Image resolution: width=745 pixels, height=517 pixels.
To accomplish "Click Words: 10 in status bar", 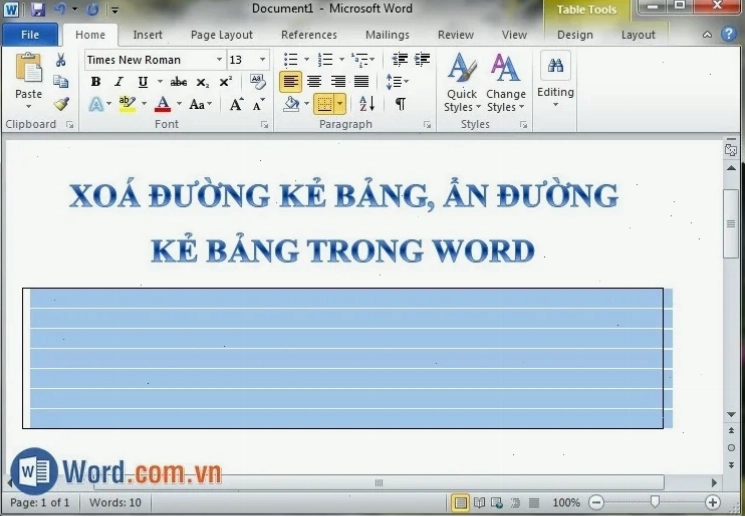I will pyautogui.click(x=115, y=502).
